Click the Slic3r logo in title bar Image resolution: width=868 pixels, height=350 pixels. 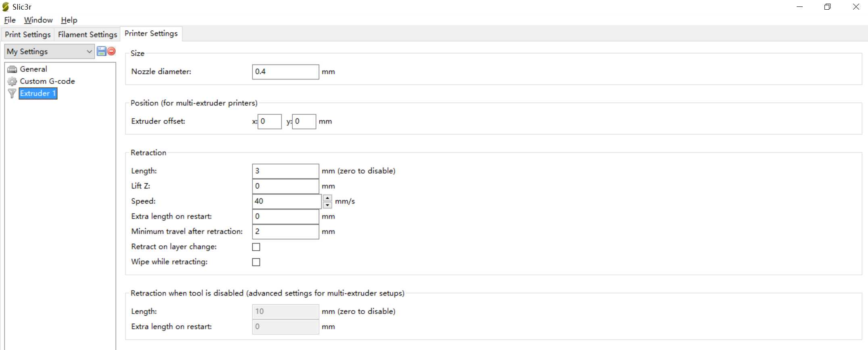pyautogui.click(x=6, y=7)
